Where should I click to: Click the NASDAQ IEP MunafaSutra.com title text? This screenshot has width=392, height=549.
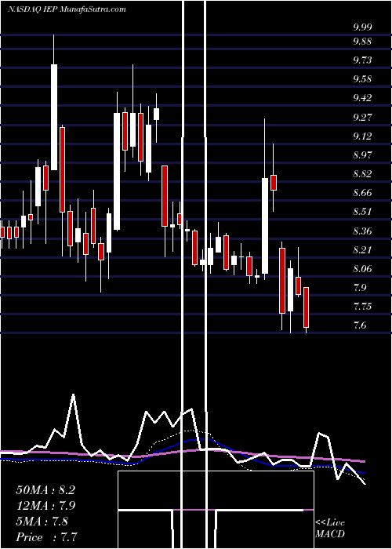click(x=66, y=9)
